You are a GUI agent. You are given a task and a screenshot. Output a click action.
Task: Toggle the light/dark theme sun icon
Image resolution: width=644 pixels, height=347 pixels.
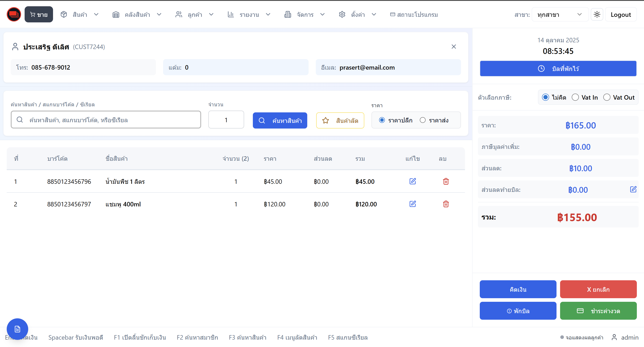pyautogui.click(x=597, y=15)
